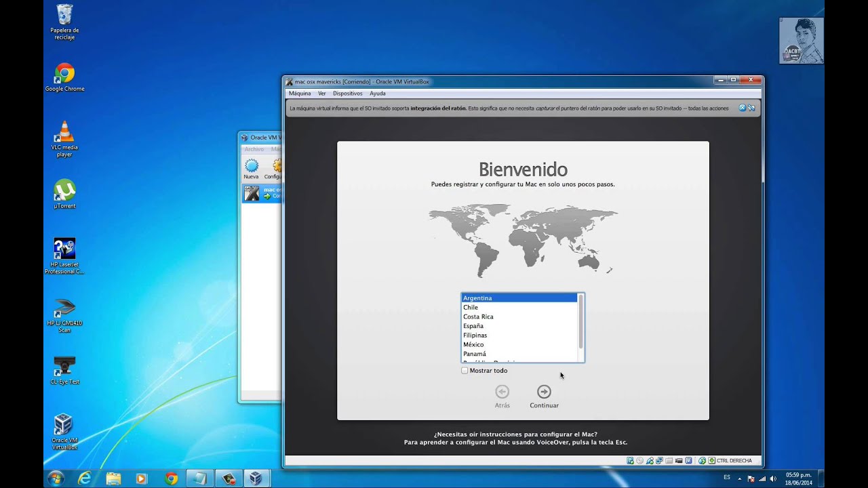
Task: Click the shared folders status icon
Action: pyautogui.click(x=669, y=460)
